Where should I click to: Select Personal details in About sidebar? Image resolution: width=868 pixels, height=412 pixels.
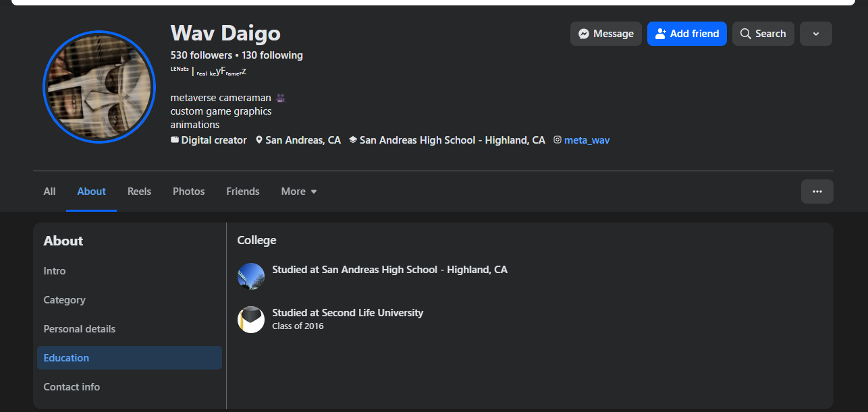point(80,329)
